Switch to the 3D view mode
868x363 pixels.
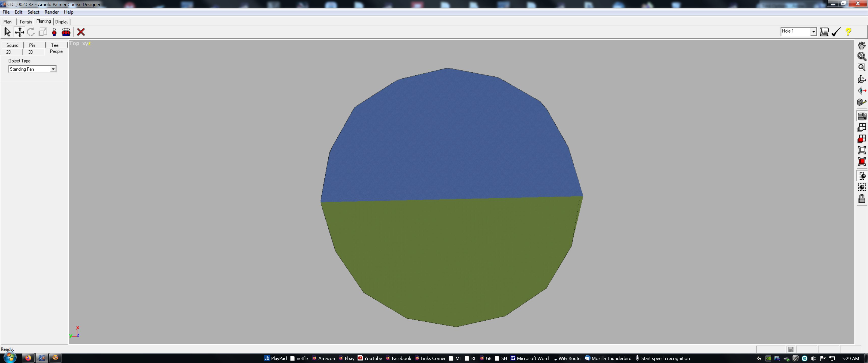coord(30,52)
